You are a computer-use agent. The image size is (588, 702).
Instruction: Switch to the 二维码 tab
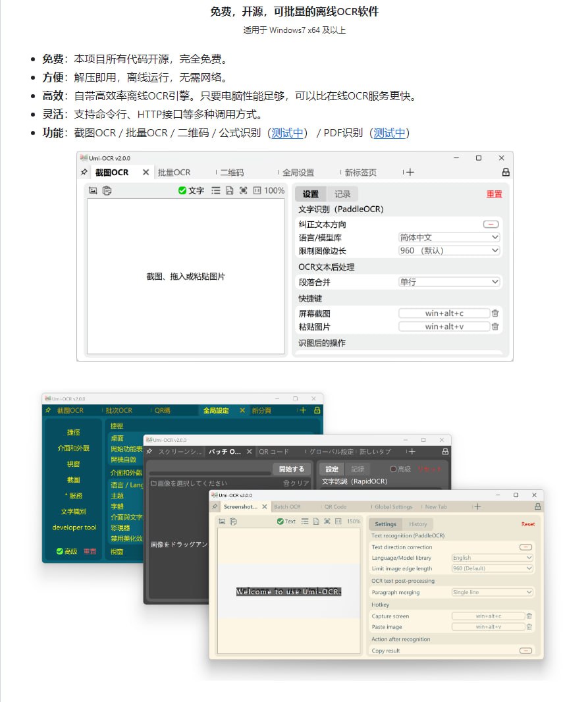pyautogui.click(x=232, y=173)
